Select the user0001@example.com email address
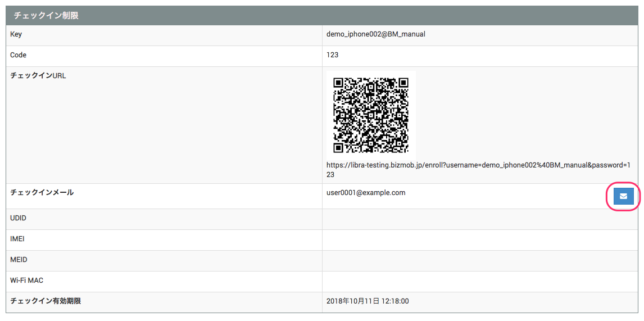The image size is (644, 321). click(366, 193)
